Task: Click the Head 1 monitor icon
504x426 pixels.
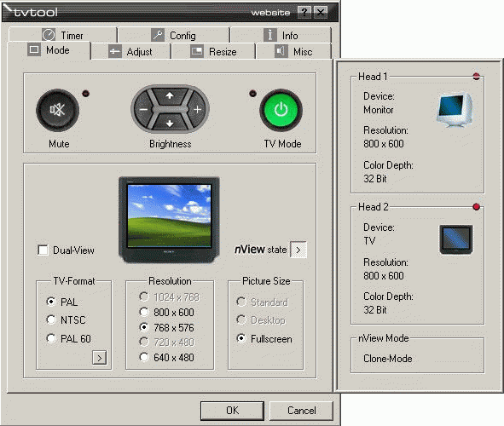Action: (455, 110)
